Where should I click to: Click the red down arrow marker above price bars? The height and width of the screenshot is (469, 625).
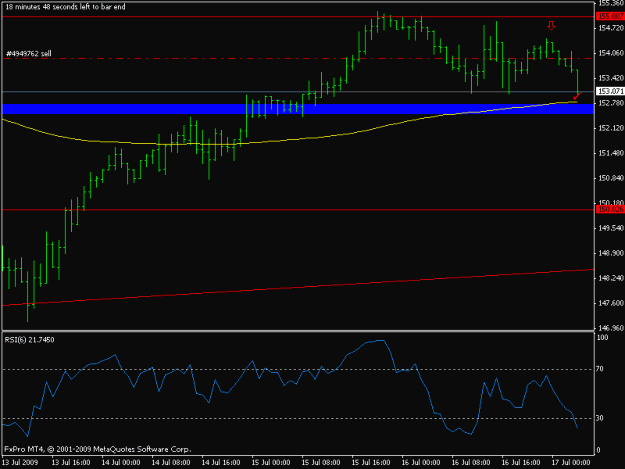pyautogui.click(x=551, y=26)
